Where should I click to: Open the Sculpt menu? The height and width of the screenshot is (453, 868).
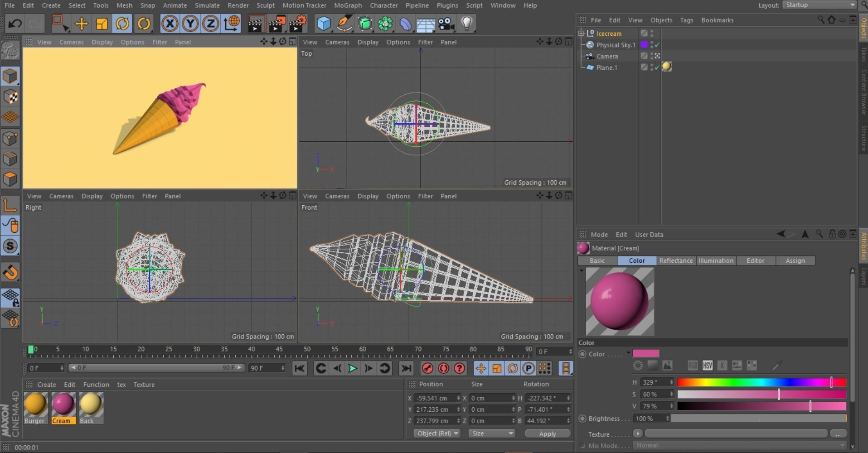(266, 5)
